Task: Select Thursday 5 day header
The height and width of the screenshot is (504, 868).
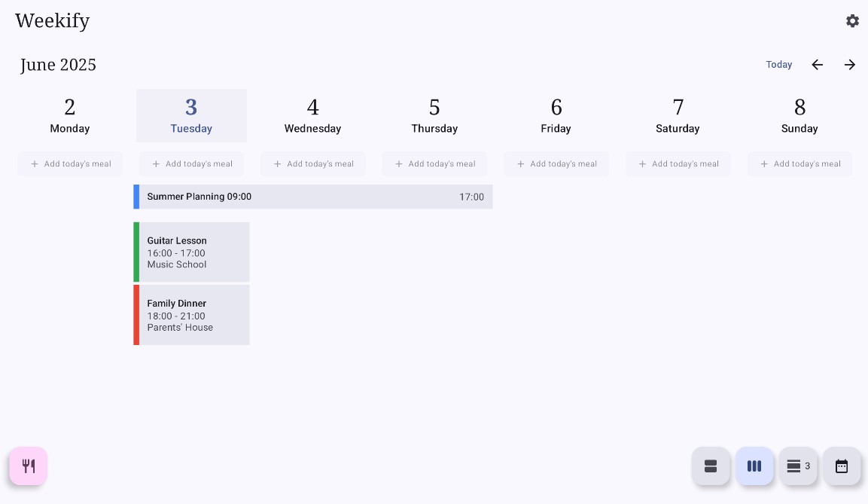Action: tap(434, 116)
